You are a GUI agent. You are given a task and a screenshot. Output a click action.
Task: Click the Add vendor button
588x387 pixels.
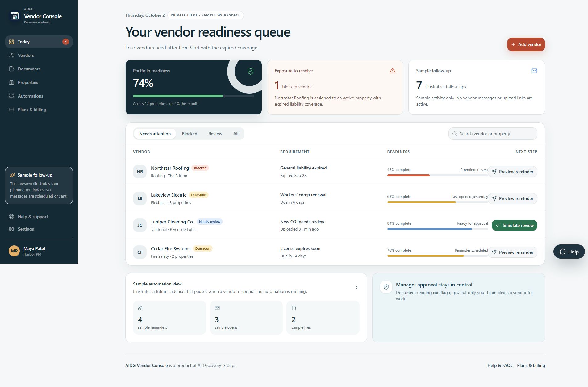click(x=526, y=44)
